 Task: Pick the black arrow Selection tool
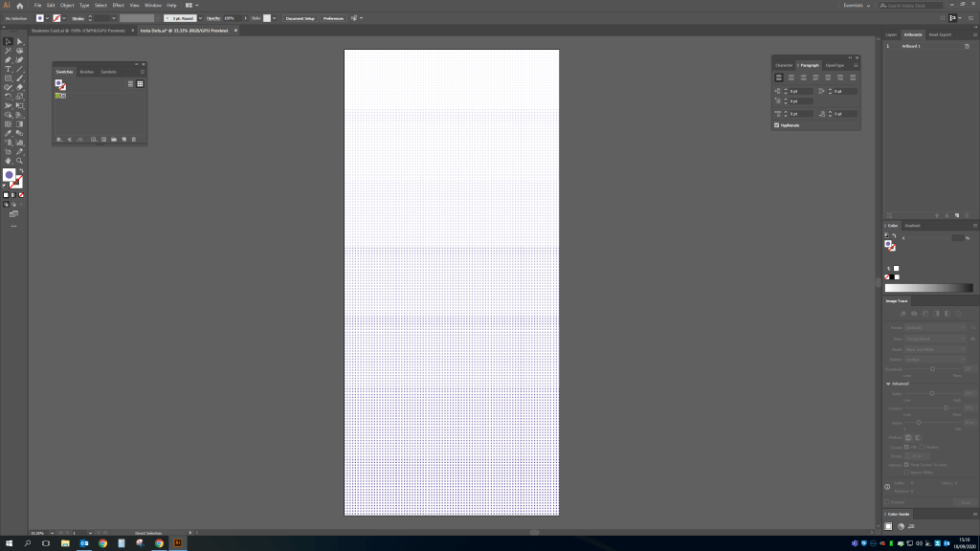(8, 41)
